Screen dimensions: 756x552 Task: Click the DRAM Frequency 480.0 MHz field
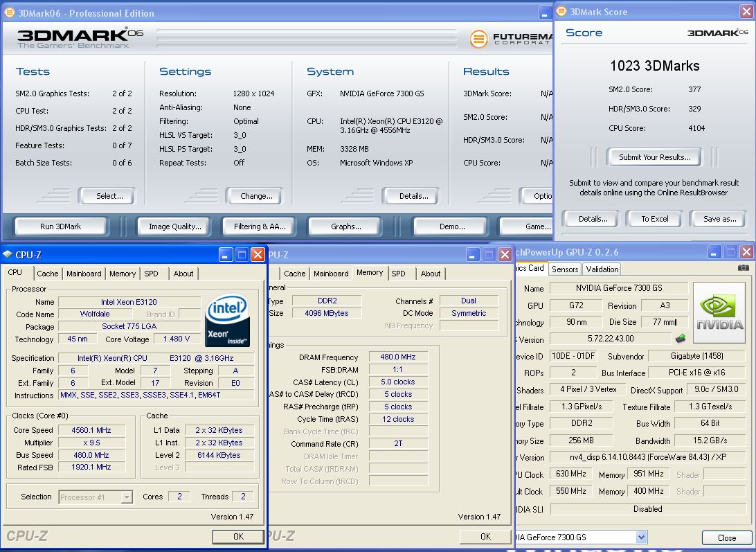pos(398,357)
